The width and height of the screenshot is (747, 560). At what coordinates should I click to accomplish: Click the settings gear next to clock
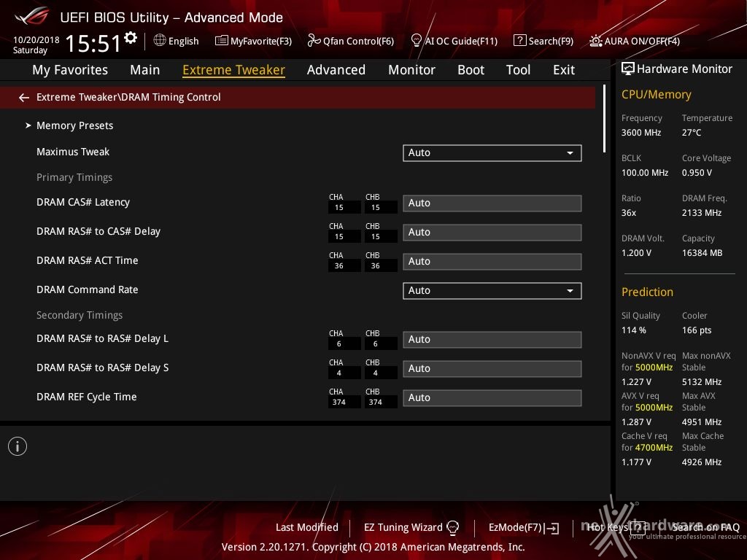(x=131, y=37)
